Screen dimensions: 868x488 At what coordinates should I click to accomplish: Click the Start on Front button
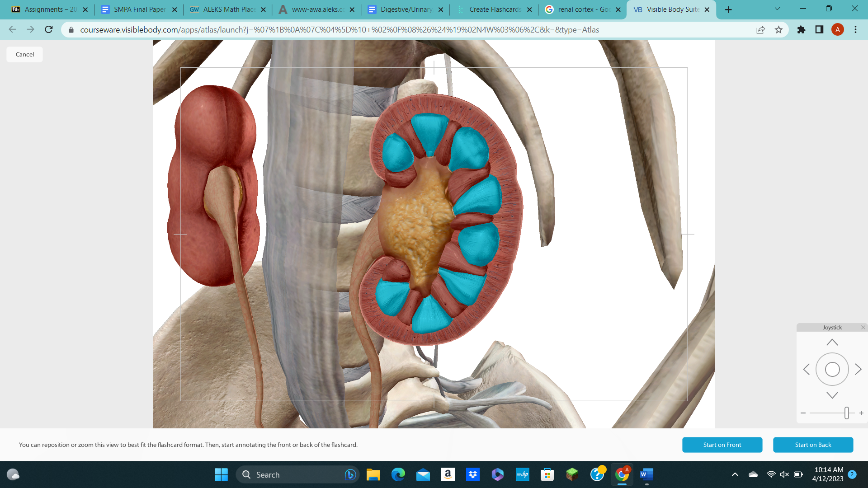click(x=722, y=445)
